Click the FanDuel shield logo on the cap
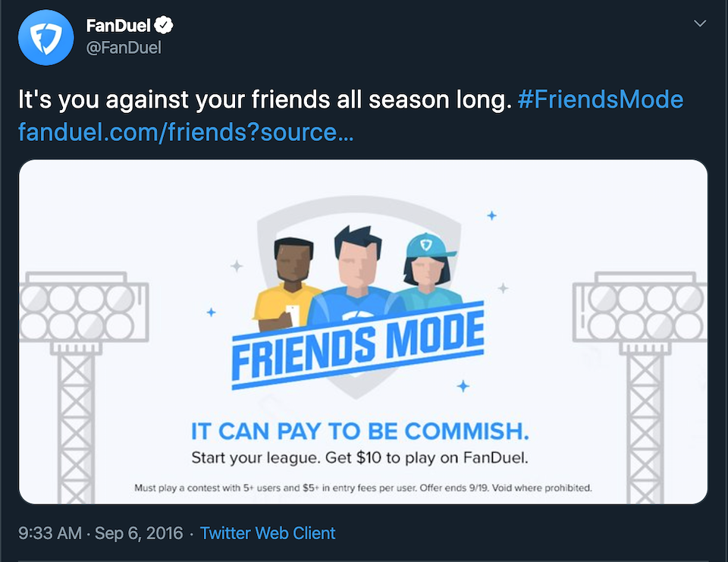Image resolution: width=728 pixels, height=562 pixels. click(x=426, y=246)
